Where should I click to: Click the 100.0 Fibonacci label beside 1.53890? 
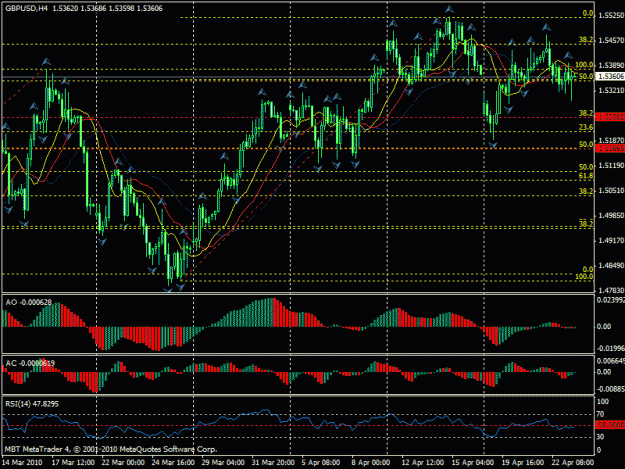pyautogui.click(x=584, y=65)
